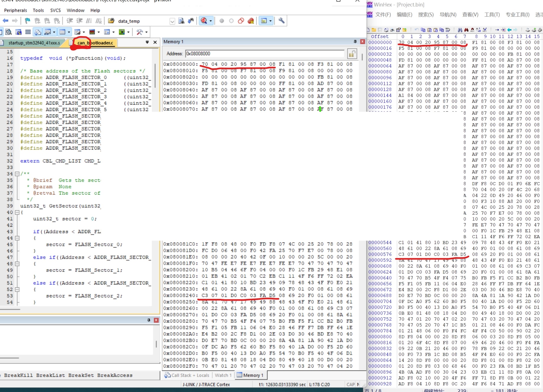Select the Insert/Remove Bookmark icon
The image size is (543, 392).
click(x=27, y=21)
